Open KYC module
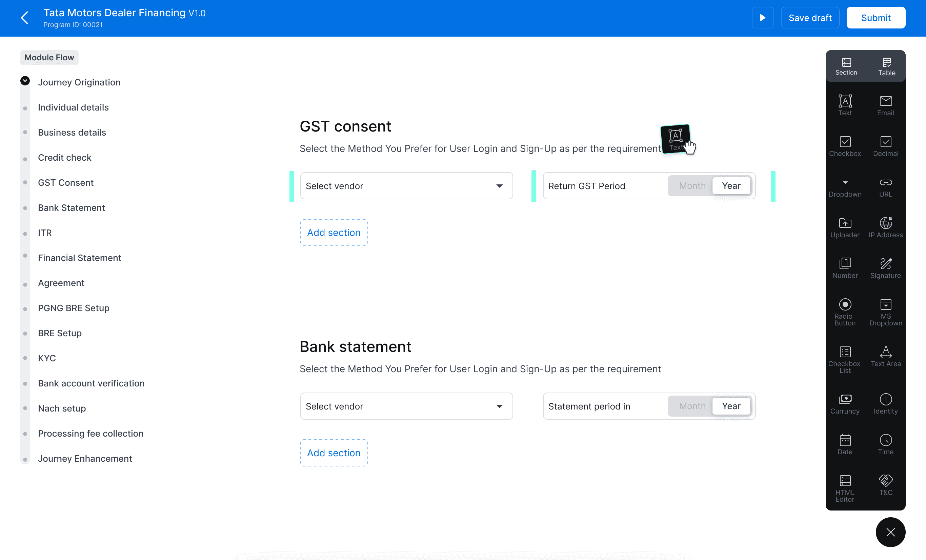The width and height of the screenshot is (926, 560). 46,358
